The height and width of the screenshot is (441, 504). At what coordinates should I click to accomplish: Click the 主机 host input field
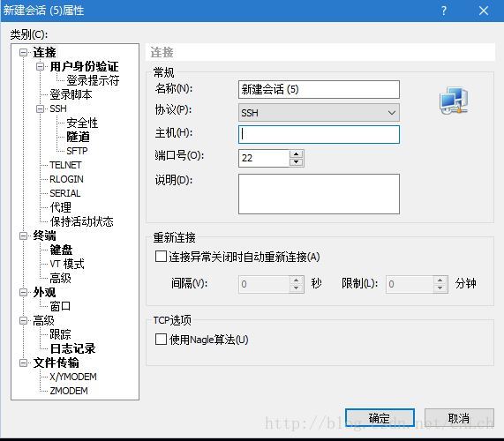(x=319, y=134)
